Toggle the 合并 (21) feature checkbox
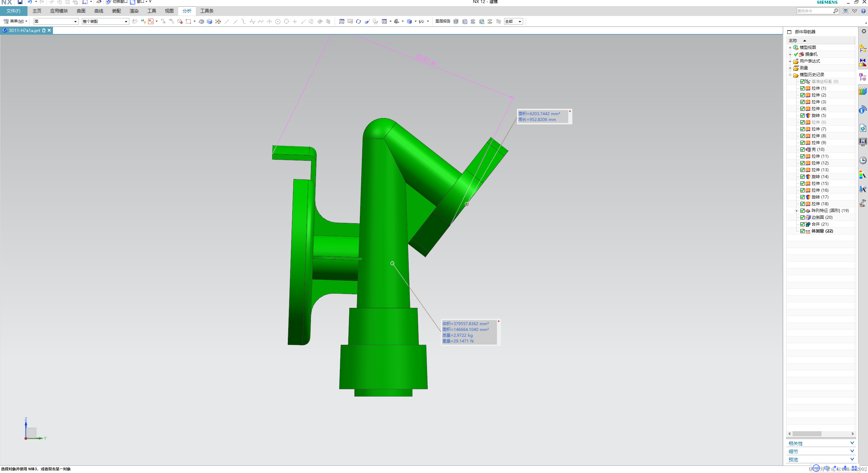This screenshot has width=868, height=473. pyautogui.click(x=802, y=224)
